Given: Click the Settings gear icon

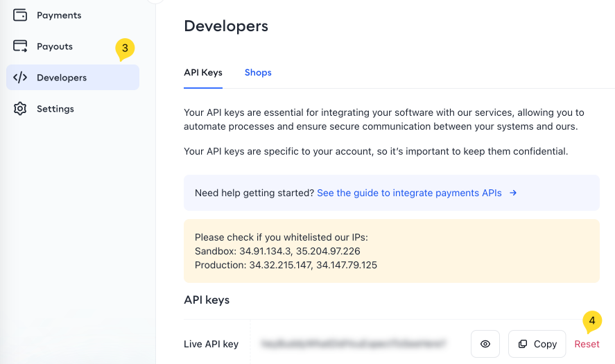Looking at the screenshot, I should tap(20, 109).
